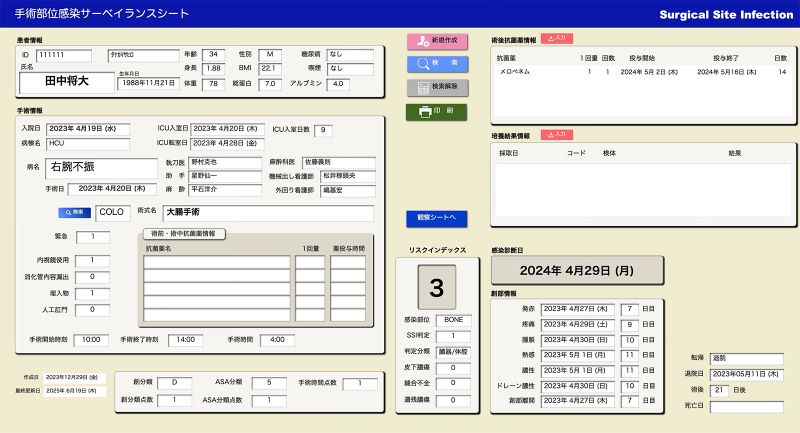The image size is (800, 433).
Task: Open the 糖尿病 value field
Action: coord(349,54)
